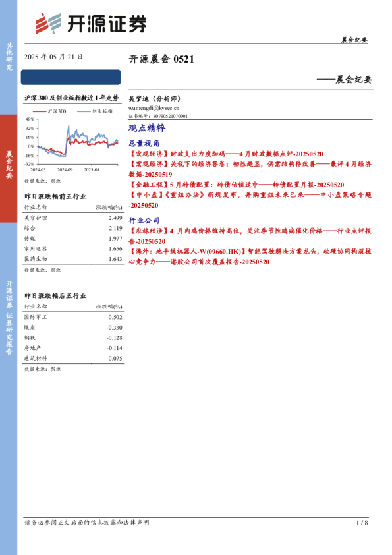Click the 传媒 industry row
Screen dimensions: 392x555
coord(73,239)
